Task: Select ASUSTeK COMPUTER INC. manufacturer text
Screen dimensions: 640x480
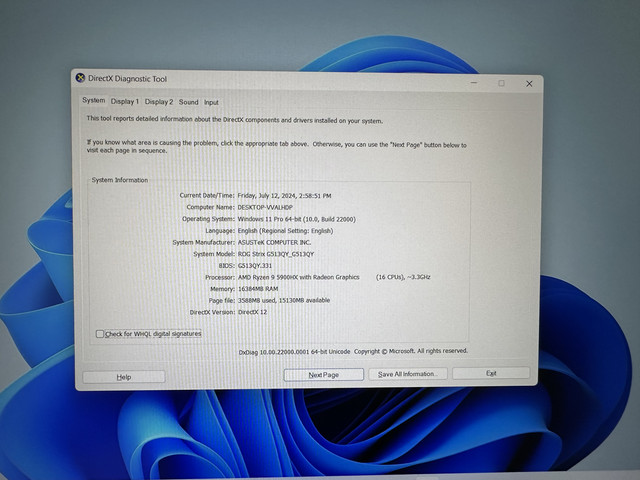Action: click(274, 242)
